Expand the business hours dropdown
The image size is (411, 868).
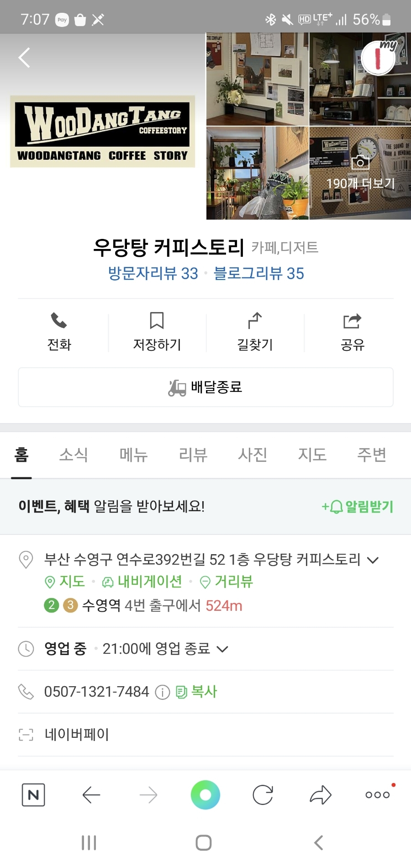(x=222, y=649)
